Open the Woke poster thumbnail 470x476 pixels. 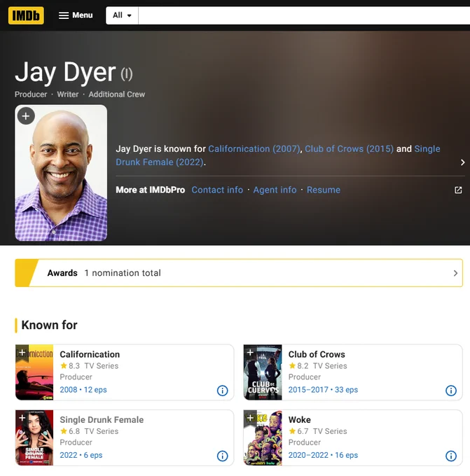(263, 437)
